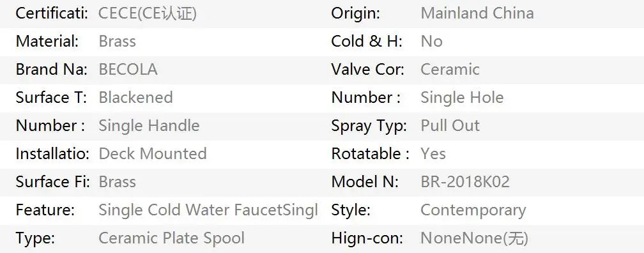644x253 pixels.
Task: Click the Rotatable Yes value
Action: 433,153
